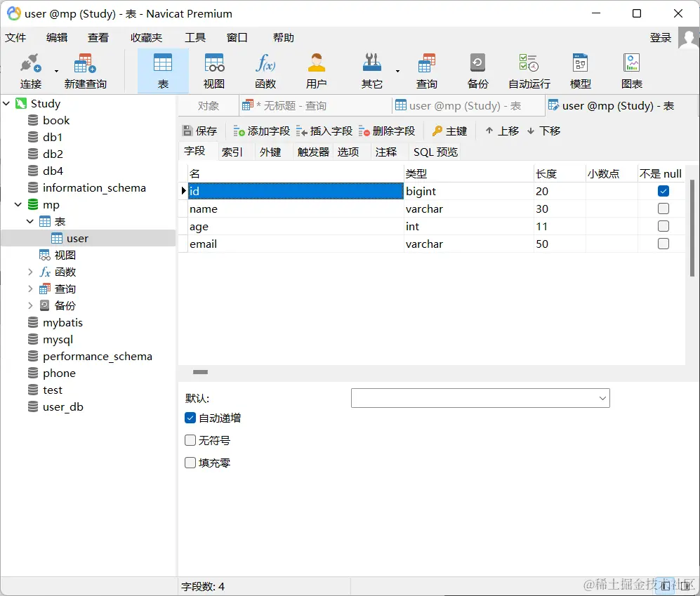Click the 函数 f(x) toolbar icon

265,63
